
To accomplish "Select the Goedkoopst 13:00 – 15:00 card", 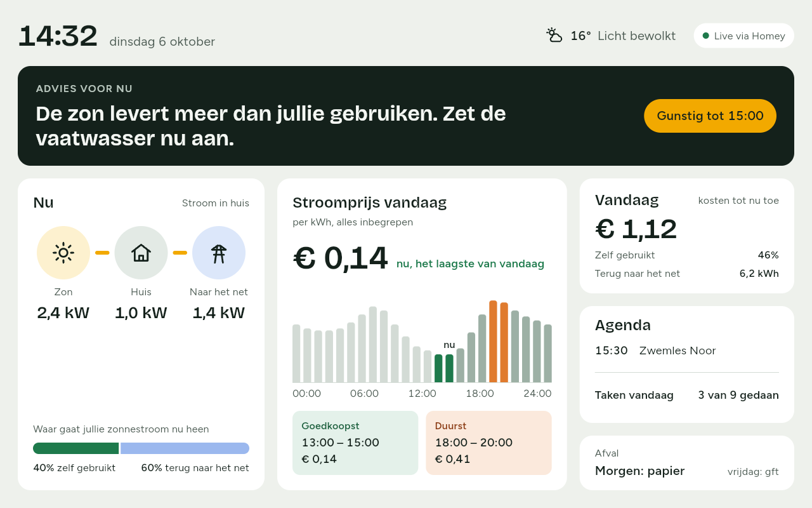I will [355, 443].
